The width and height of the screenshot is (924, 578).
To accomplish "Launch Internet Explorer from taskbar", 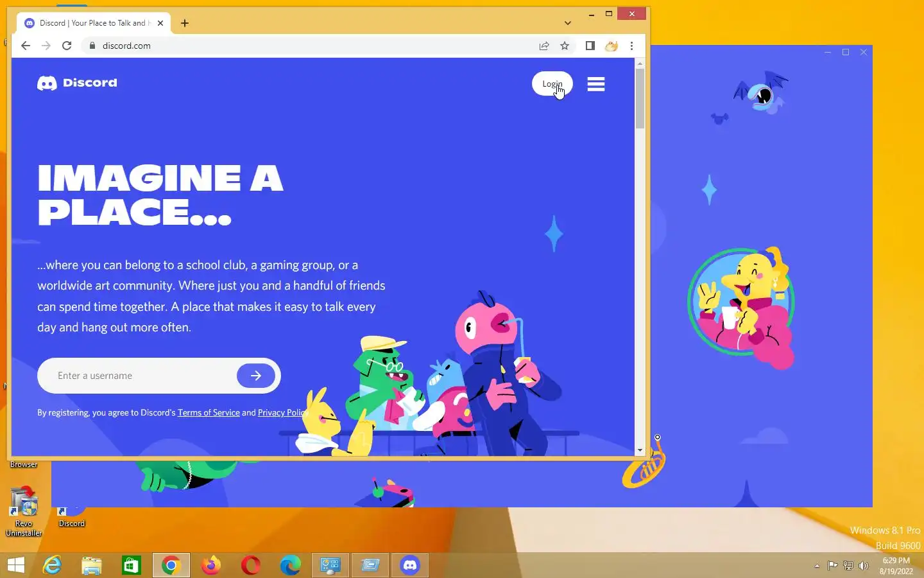I will 52,565.
